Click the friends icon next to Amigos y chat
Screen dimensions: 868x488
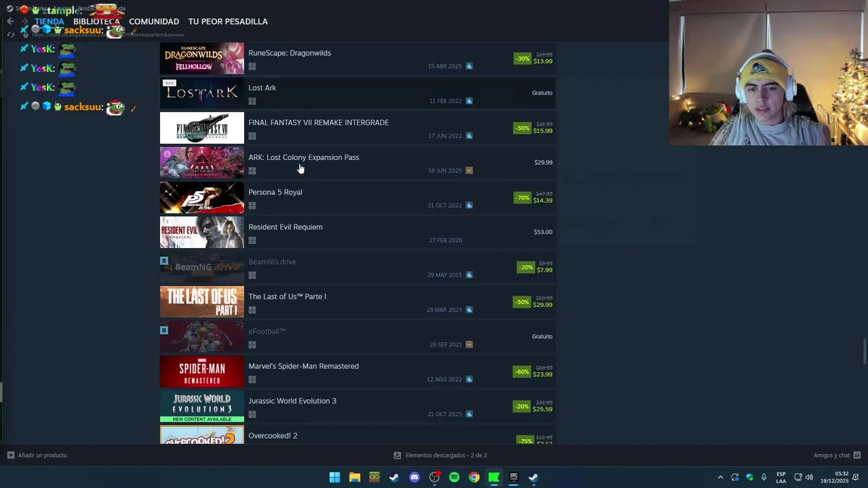[x=857, y=455]
